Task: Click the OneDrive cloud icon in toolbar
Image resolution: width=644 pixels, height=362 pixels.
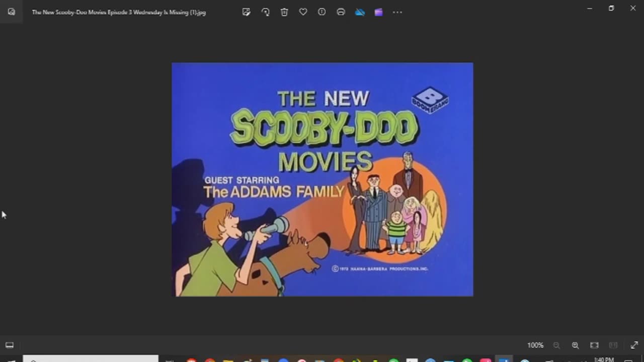Action: (x=360, y=12)
